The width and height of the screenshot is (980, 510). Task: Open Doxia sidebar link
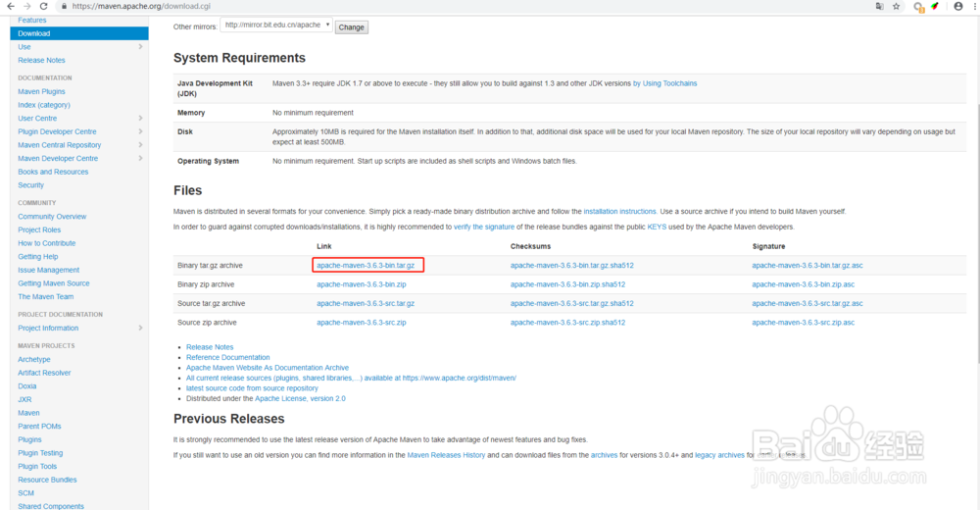click(x=26, y=386)
